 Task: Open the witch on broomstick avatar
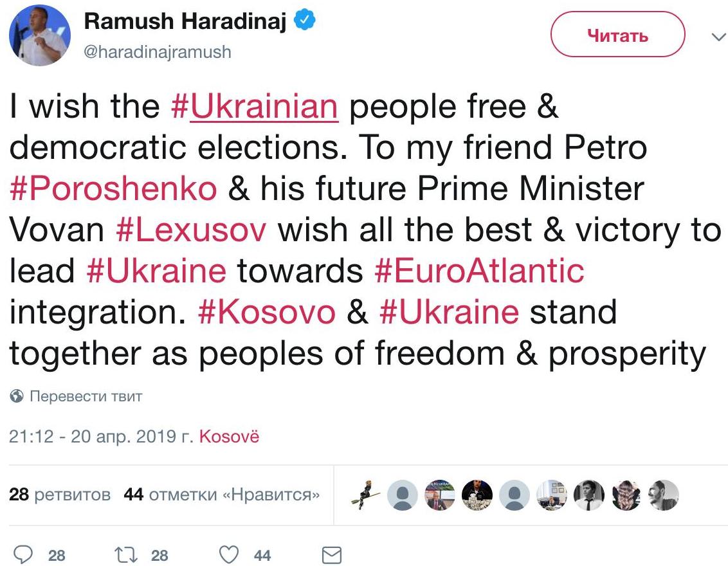[x=365, y=495]
